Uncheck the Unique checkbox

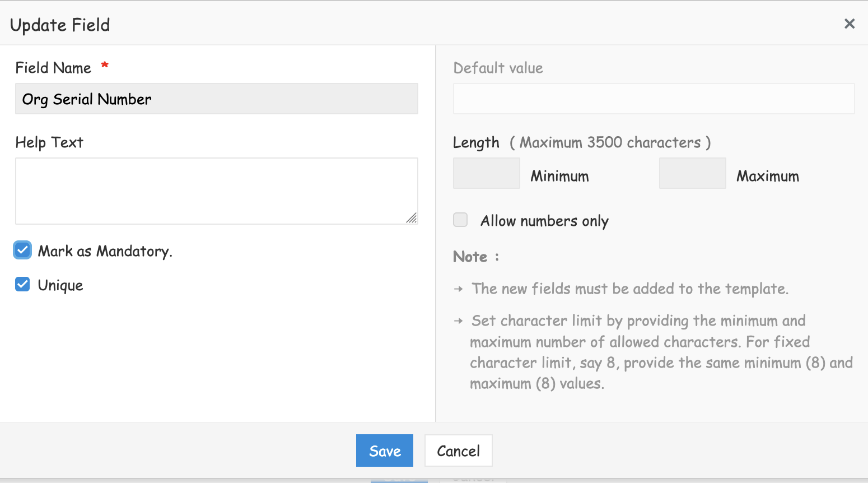[22, 284]
